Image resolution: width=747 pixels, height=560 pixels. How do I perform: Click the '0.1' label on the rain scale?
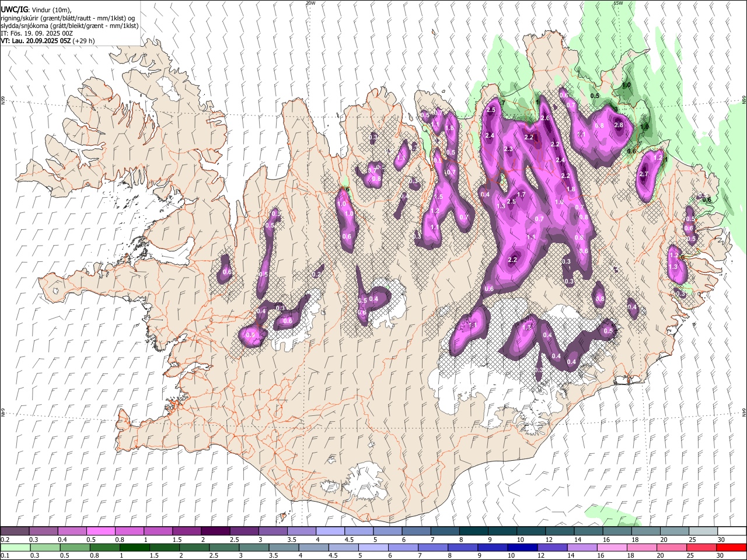click(4, 556)
